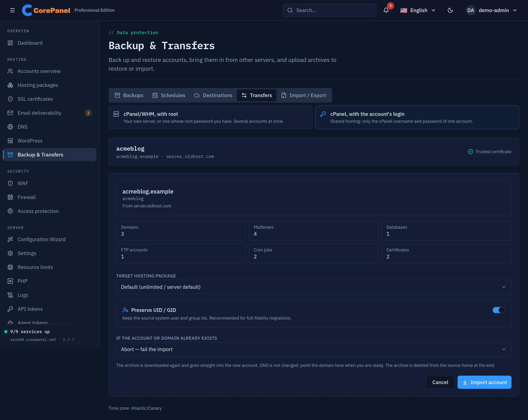Click Backup & Transfers sidebar item

50,155
